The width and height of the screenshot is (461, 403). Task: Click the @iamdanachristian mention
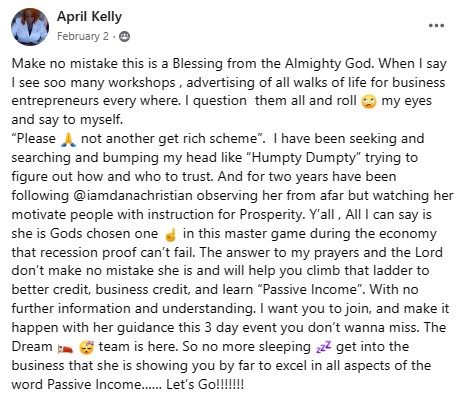(x=133, y=196)
